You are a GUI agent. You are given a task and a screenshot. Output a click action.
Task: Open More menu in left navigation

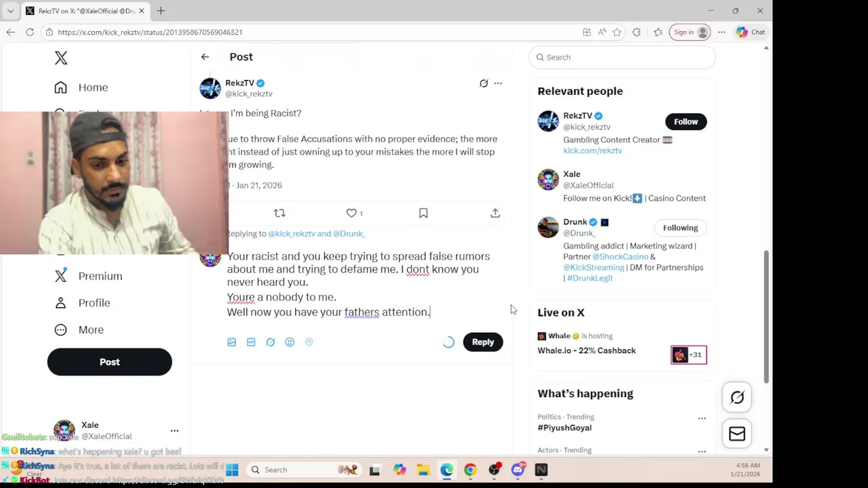(79, 329)
